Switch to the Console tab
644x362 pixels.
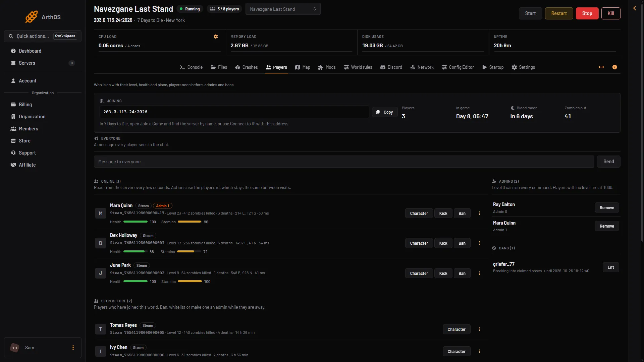tap(191, 67)
